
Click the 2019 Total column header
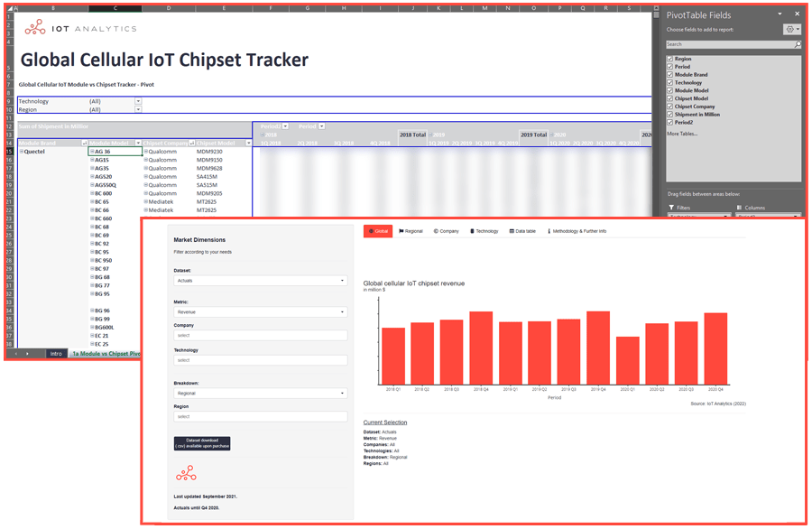[534, 135]
